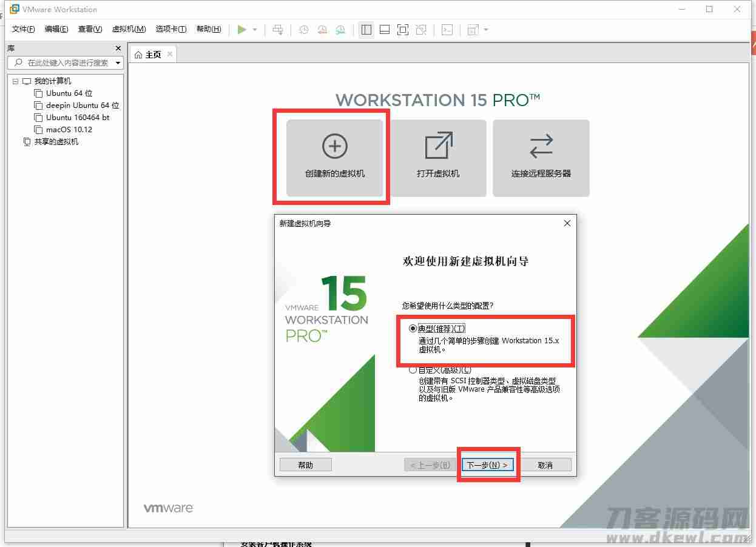The height and width of the screenshot is (547, 756).
Task: Select 共享的虚拟机 in library tree
Action: pos(56,142)
